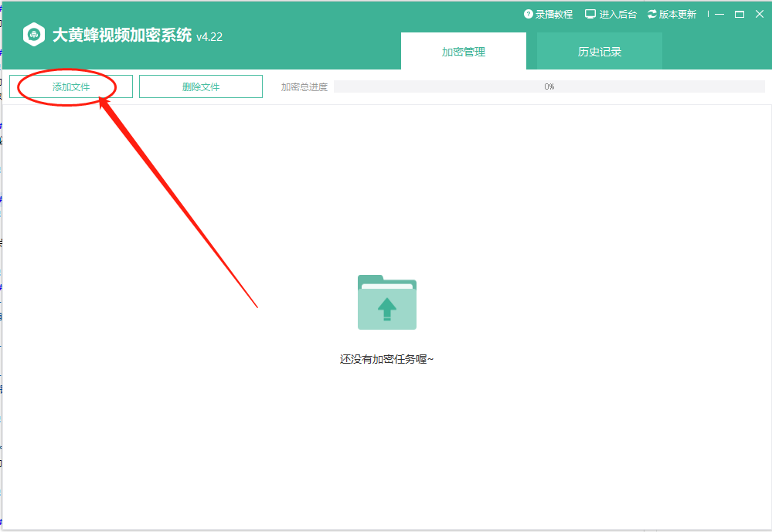Click the 0% encryption progress bar
The width and height of the screenshot is (772, 532).
coord(549,86)
